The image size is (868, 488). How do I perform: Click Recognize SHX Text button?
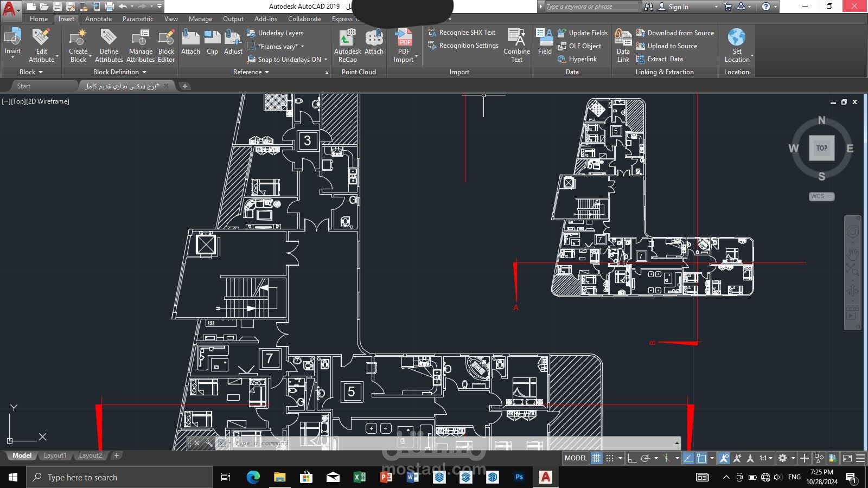(462, 33)
